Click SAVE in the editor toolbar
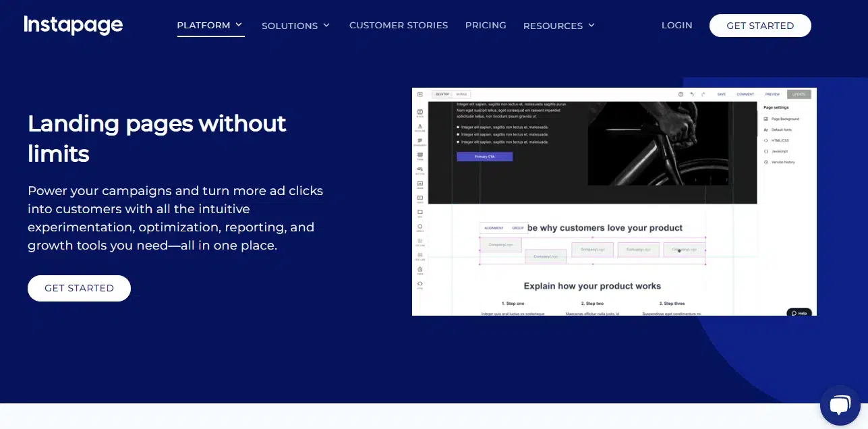The height and width of the screenshot is (429, 868). 721,94
